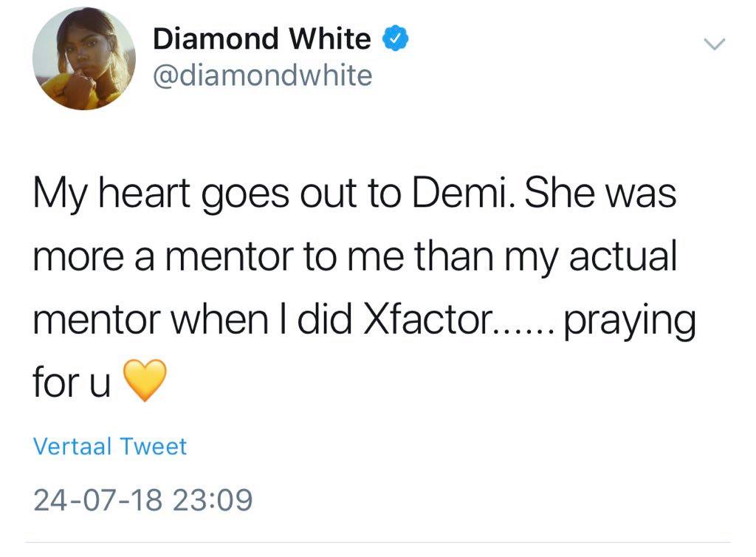Open Diamond White's profile picture
This screenshot has width=756, height=557.
point(84,60)
